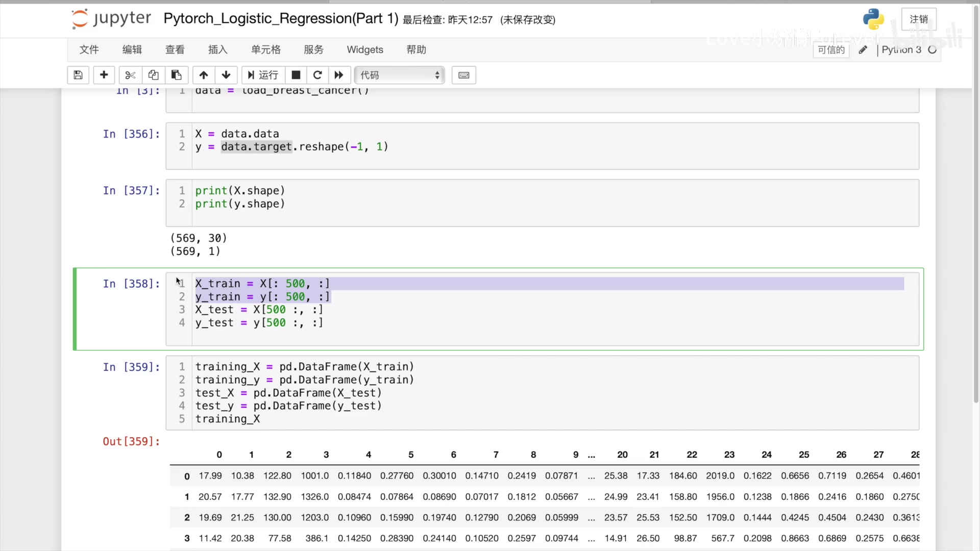Click the Python 3 kernel name
Image resolution: width=980 pixels, height=551 pixels.
pos(901,49)
